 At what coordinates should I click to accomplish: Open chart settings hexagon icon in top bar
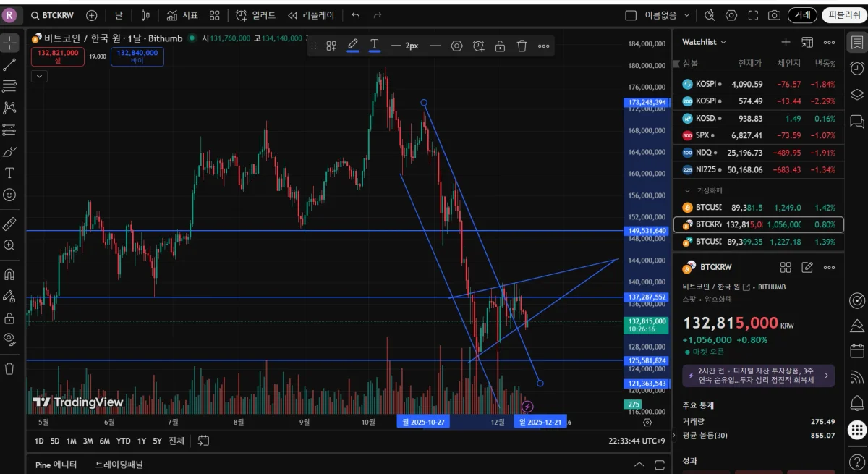731,15
